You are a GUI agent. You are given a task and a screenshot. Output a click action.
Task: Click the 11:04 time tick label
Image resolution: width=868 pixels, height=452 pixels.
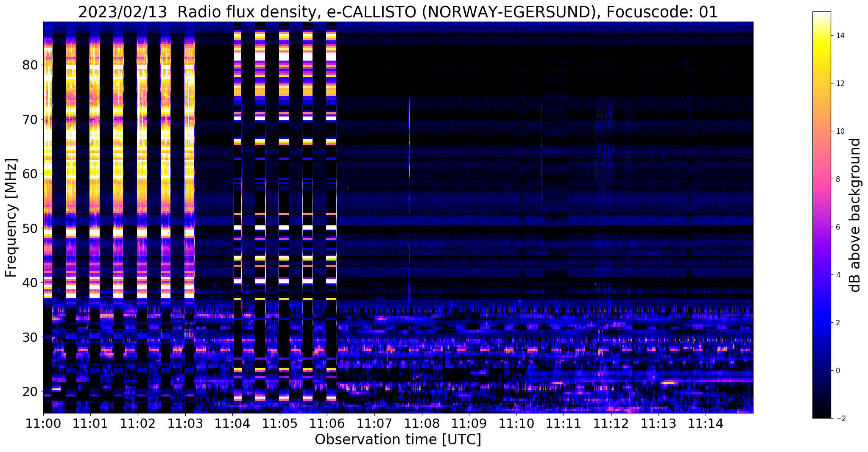(232, 424)
